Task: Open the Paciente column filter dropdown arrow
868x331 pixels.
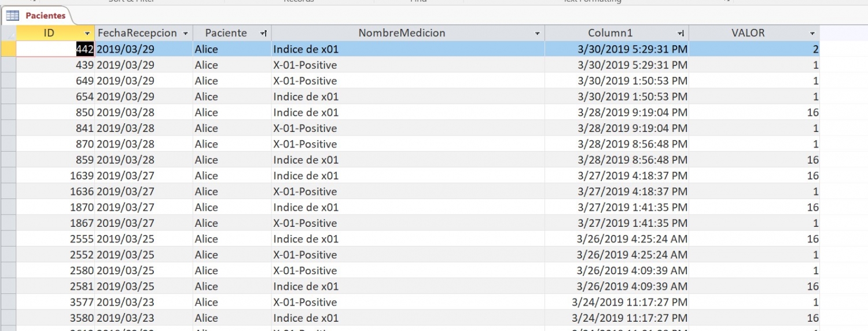Action: tap(264, 34)
